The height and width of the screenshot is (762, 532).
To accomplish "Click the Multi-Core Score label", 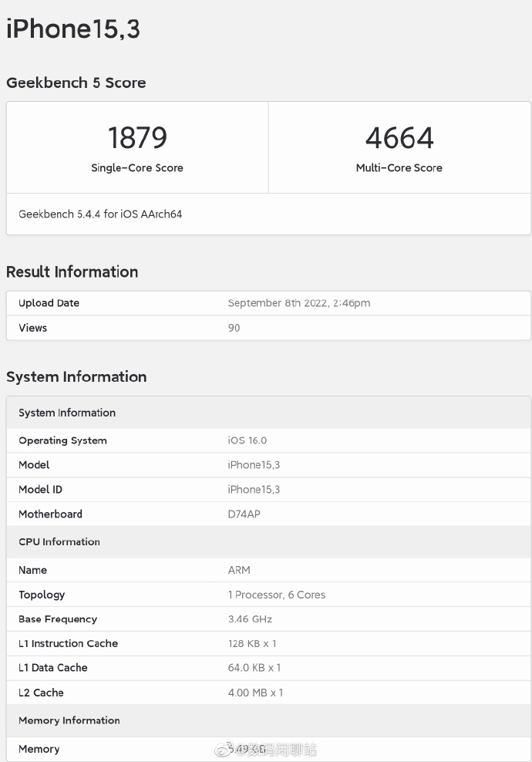I will coord(399,167).
